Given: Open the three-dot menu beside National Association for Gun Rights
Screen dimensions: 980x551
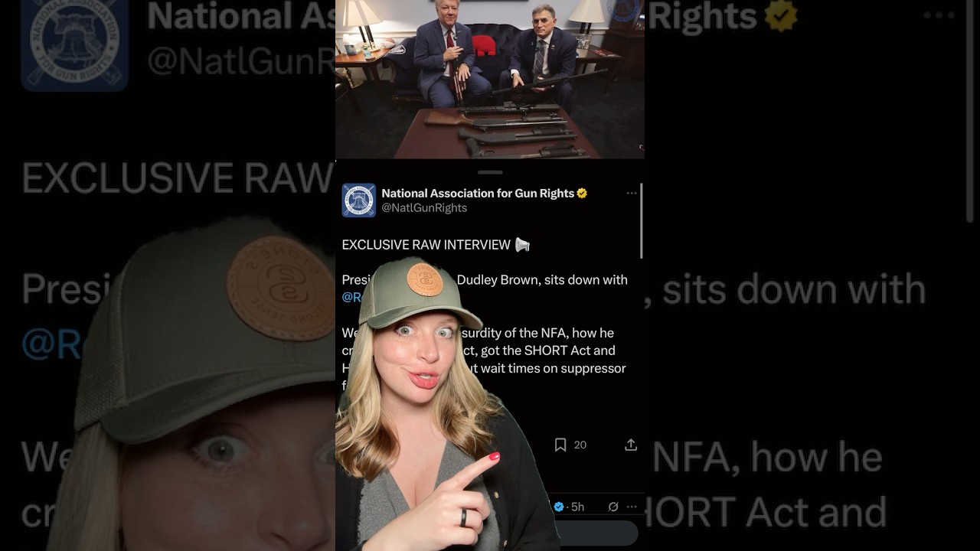Looking at the screenshot, I should [x=632, y=194].
